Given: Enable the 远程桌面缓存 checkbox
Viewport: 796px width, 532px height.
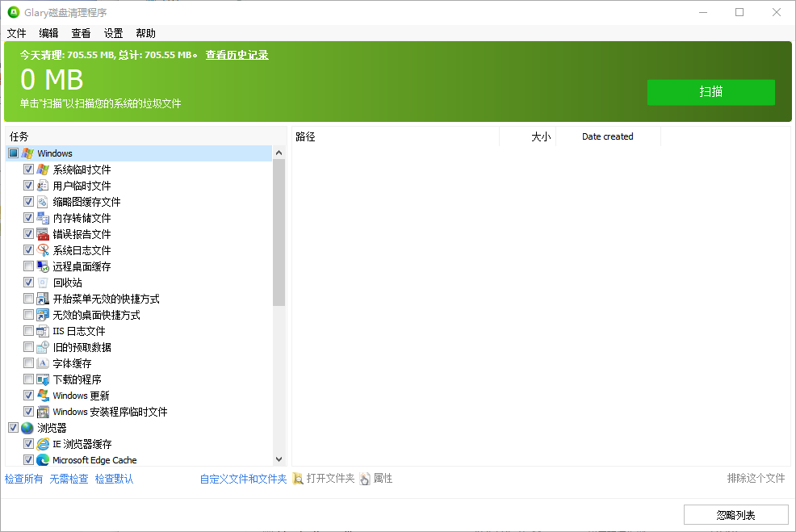Looking at the screenshot, I should click(x=28, y=266).
